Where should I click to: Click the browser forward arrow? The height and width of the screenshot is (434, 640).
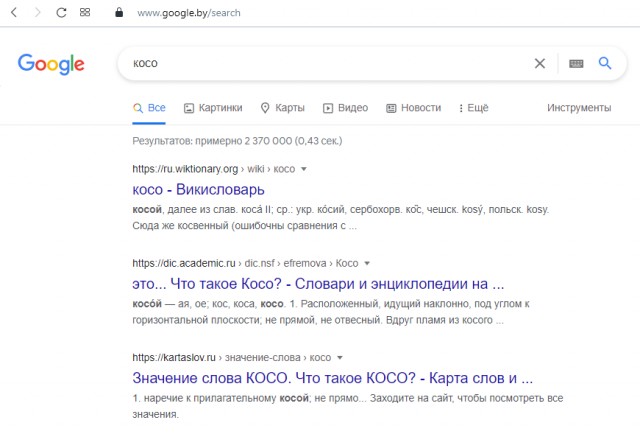pos(38,13)
